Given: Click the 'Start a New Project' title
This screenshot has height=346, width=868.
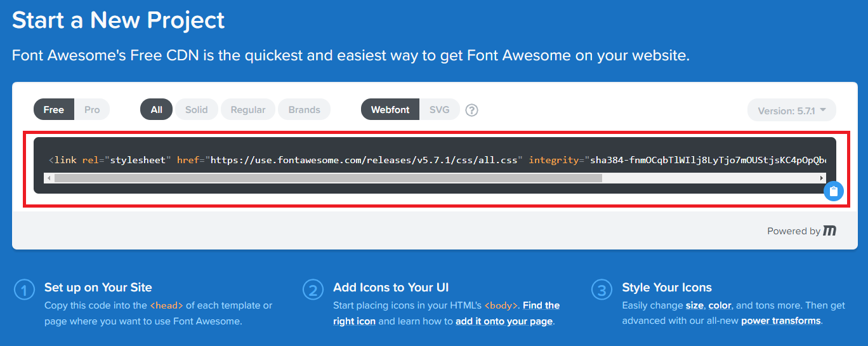Looking at the screenshot, I should click(x=119, y=20).
